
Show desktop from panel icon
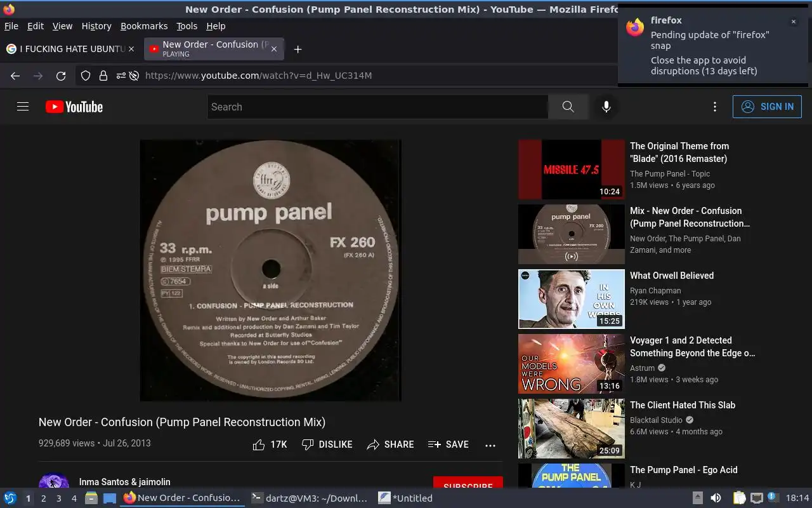110,498
